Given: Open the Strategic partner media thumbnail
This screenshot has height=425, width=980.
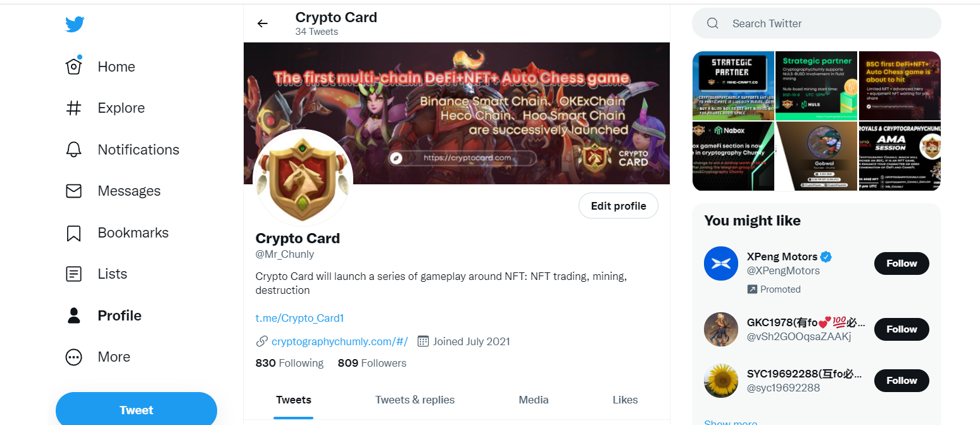Looking at the screenshot, I should click(x=816, y=86).
